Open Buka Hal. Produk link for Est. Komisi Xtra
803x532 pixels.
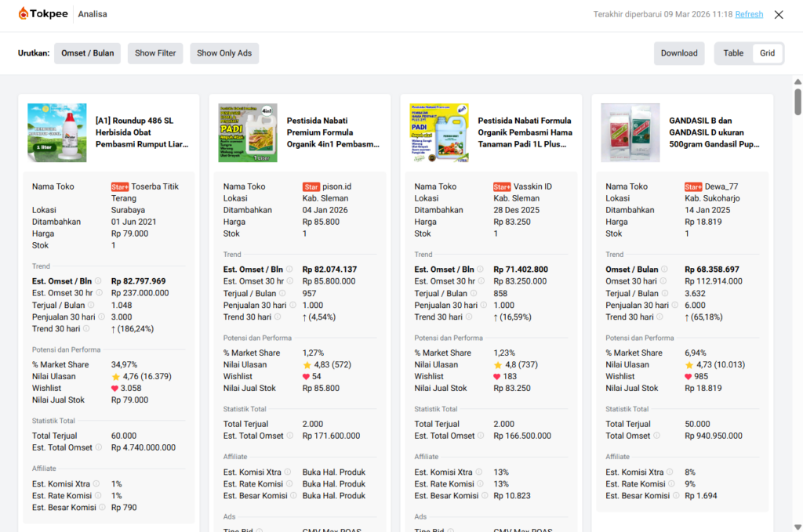coord(333,472)
